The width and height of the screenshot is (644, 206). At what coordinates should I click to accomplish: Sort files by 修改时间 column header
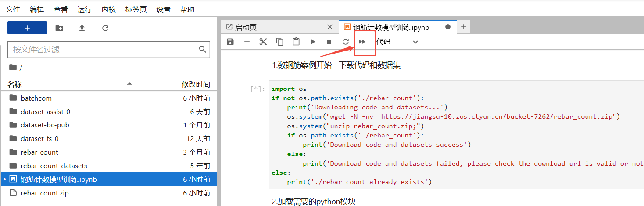179,84
